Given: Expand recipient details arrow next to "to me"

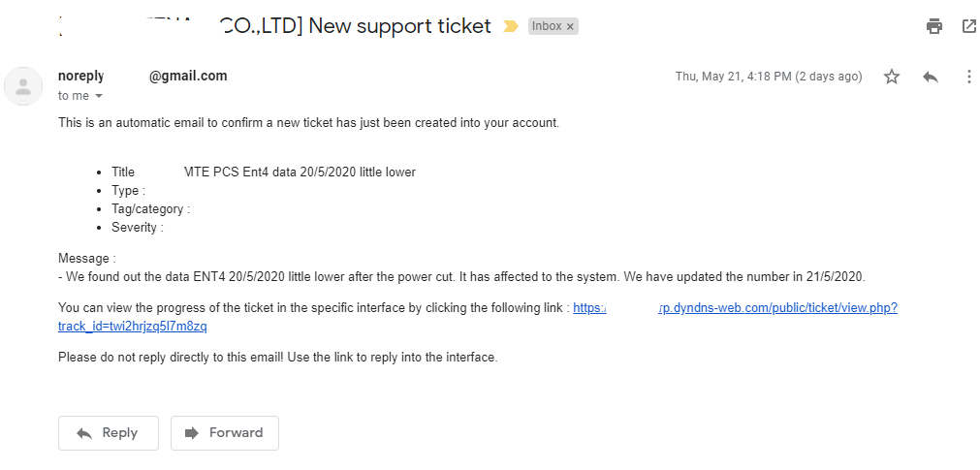Looking at the screenshot, I should pos(99,96).
